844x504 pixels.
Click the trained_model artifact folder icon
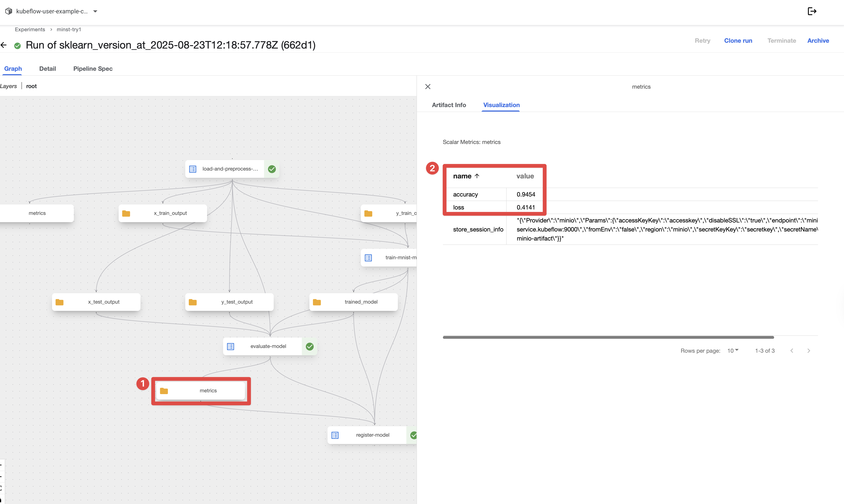coord(317,302)
